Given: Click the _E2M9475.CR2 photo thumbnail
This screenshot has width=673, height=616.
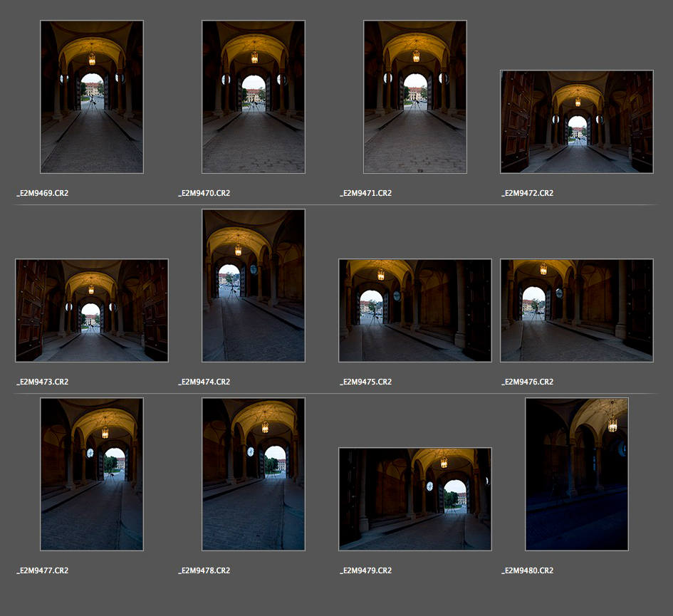Looking at the screenshot, I should tap(415, 310).
